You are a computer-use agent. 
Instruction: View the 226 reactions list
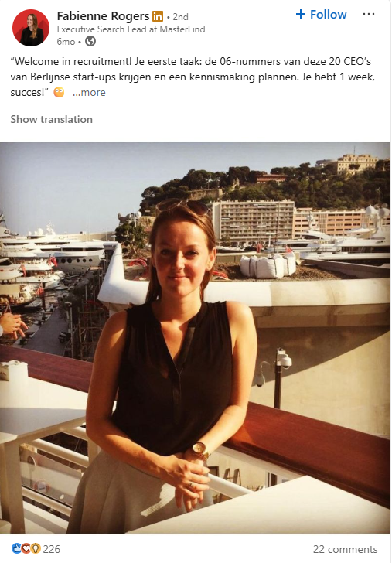click(x=52, y=549)
